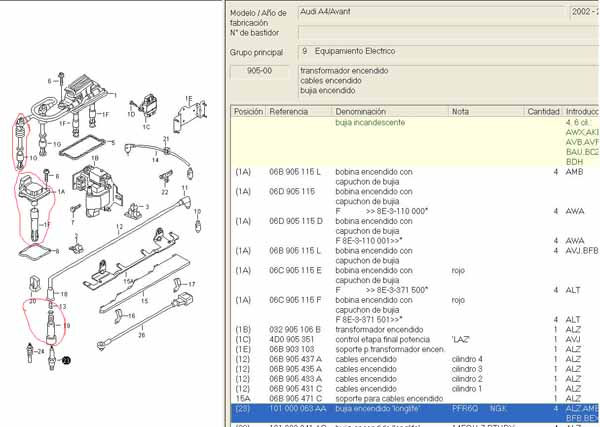Select the row with reference 06D 905 115
Image resolution: width=600 pixels, height=427 pixels.
coord(415,201)
